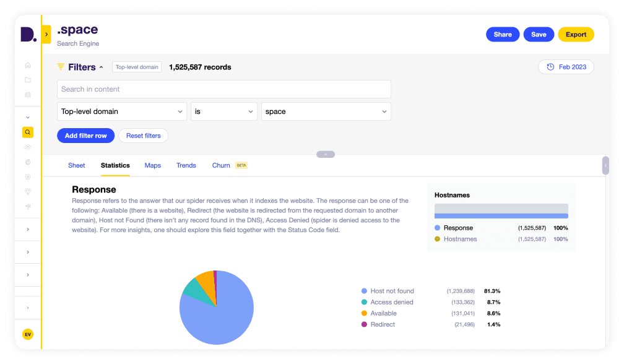
Task: Switch to the Maps tab
Action: [x=153, y=165]
